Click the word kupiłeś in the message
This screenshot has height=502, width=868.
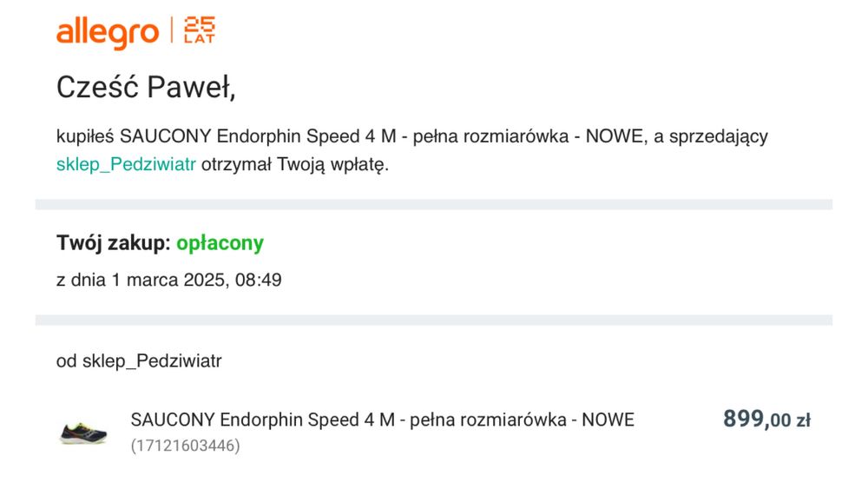tap(85, 136)
